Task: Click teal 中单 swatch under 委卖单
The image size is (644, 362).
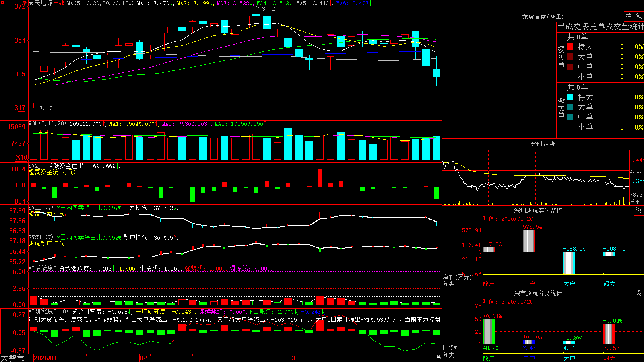Action: (x=570, y=117)
